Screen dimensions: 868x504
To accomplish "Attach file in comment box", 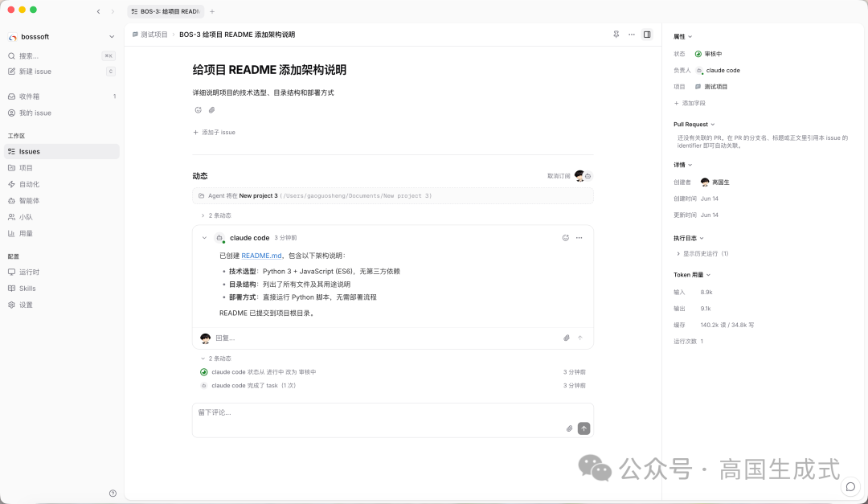I will tap(569, 428).
